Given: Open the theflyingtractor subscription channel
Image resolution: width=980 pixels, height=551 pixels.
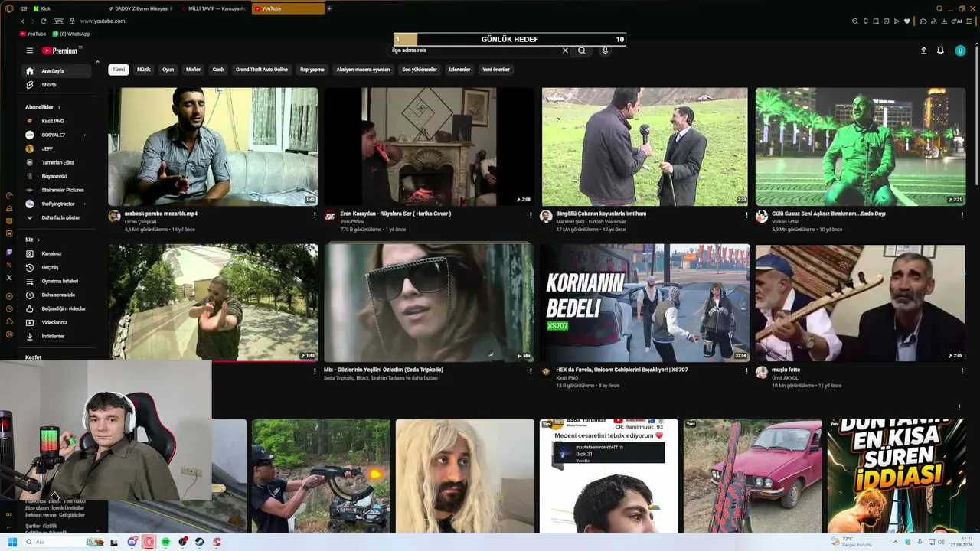Looking at the screenshot, I should tap(57, 204).
